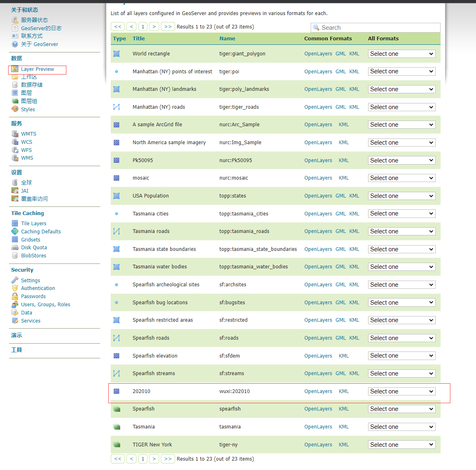The image size is (476, 470).
Task: Open All Formats dropdown for World rectangle
Action: (x=401, y=54)
